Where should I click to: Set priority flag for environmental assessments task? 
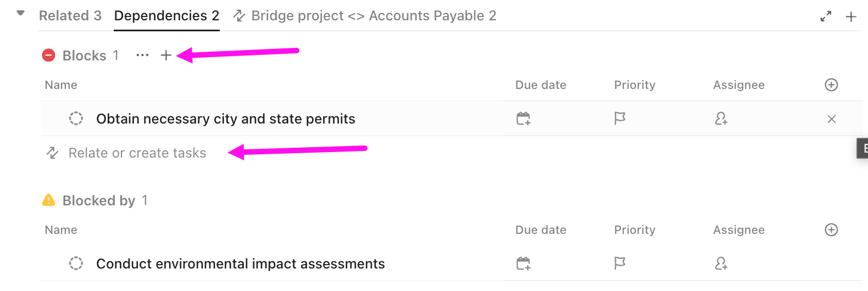pyautogui.click(x=620, y=264)
